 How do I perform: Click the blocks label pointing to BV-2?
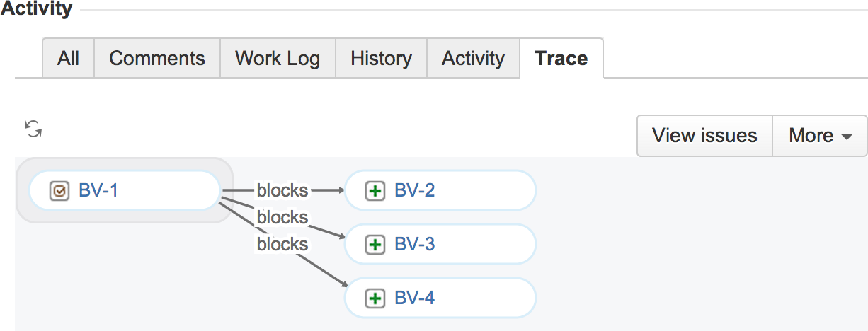point(282,190)
